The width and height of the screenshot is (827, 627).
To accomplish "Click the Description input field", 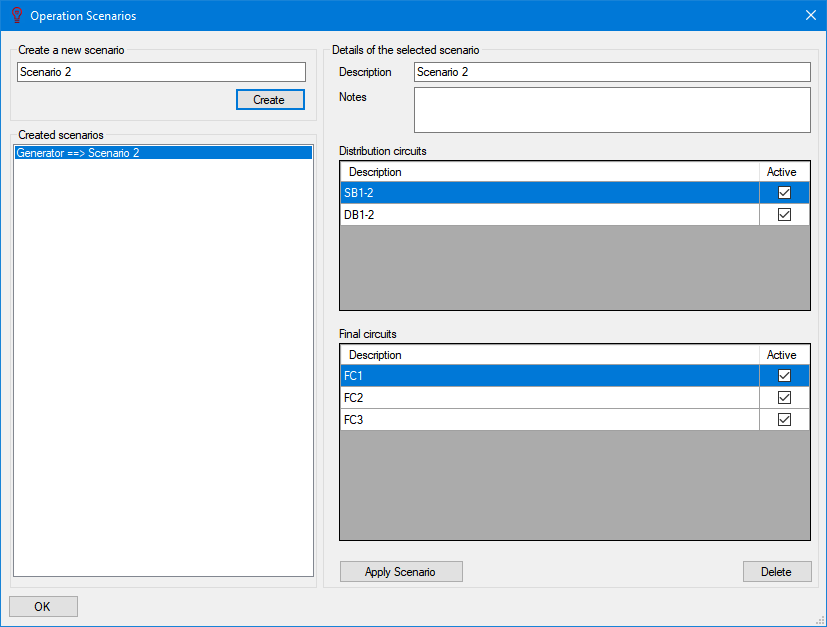I will (x=612, y=72).
